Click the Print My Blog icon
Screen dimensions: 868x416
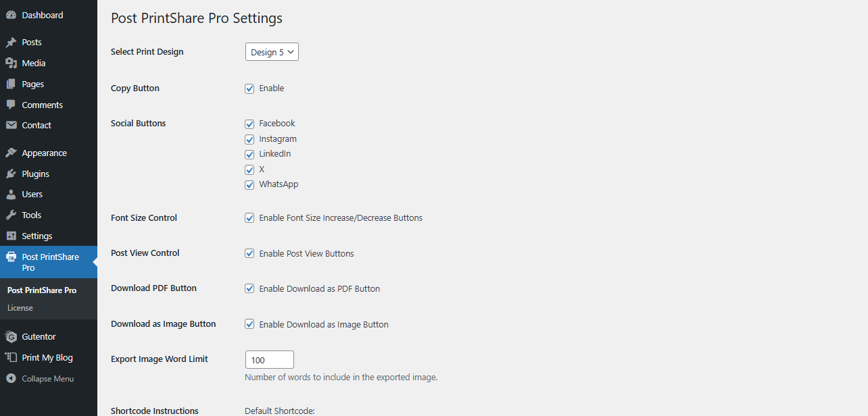tap(11, 357)
